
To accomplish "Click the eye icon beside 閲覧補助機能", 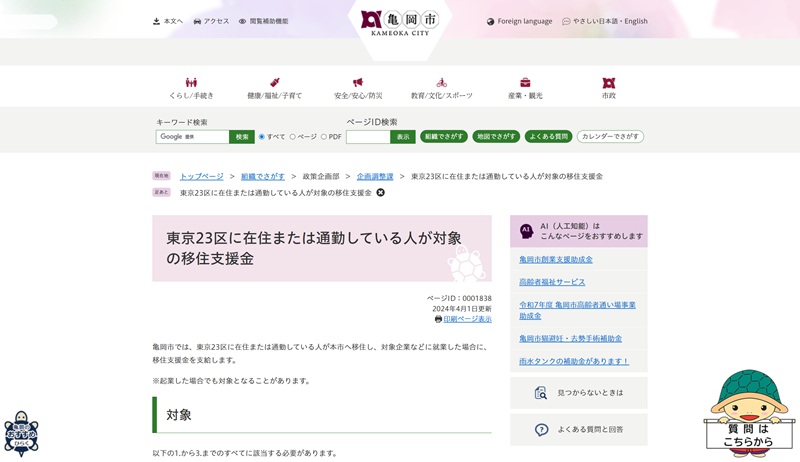I will tap(242, 21).
